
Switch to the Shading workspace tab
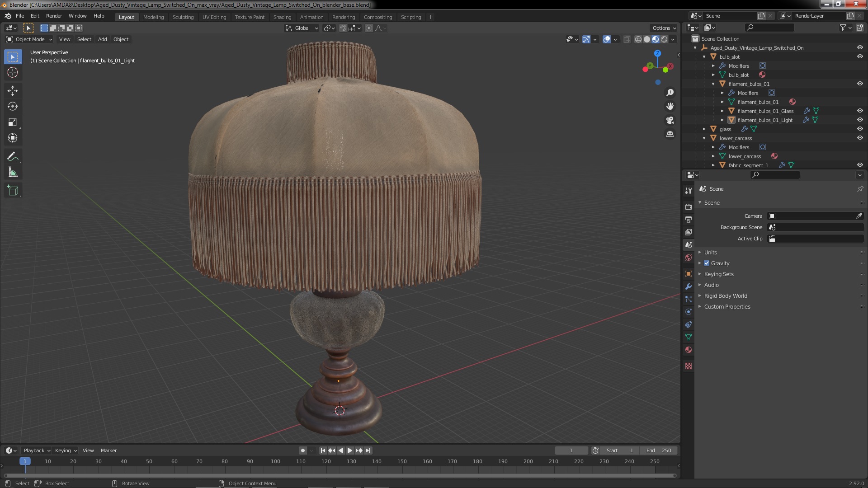point(282,17)
